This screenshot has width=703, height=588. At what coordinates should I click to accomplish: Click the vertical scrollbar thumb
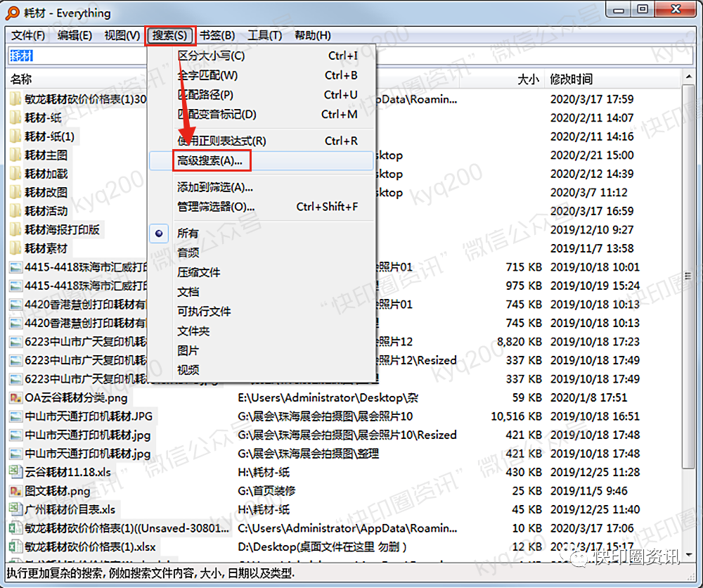[688, 276]
